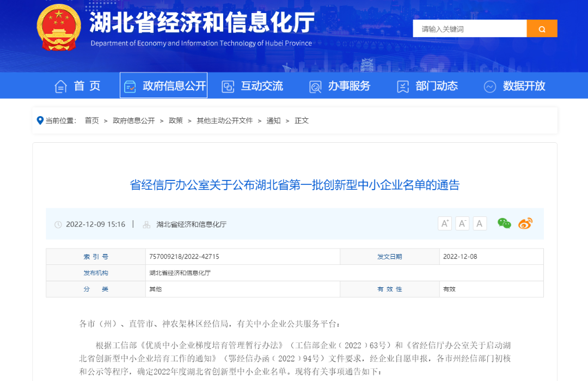Open 部门动态 navigation item
The image size is (588, 381).
(427, 86)
